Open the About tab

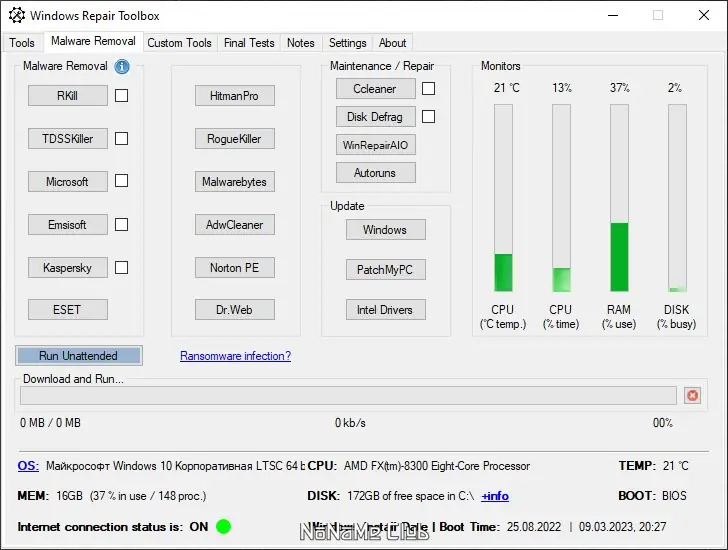(392, 43)
